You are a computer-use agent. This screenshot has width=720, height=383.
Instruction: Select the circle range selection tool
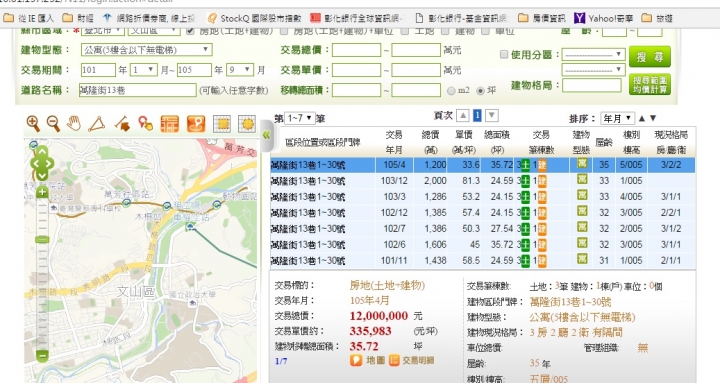248,124
